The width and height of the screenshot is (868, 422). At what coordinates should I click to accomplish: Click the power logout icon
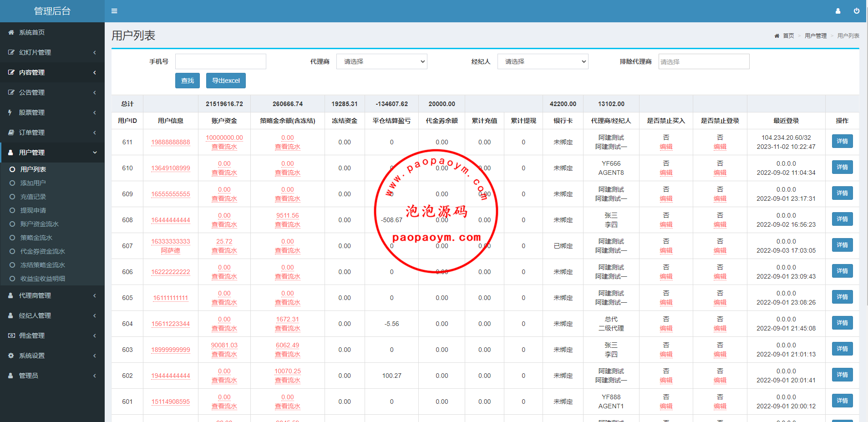click(857, 11)
